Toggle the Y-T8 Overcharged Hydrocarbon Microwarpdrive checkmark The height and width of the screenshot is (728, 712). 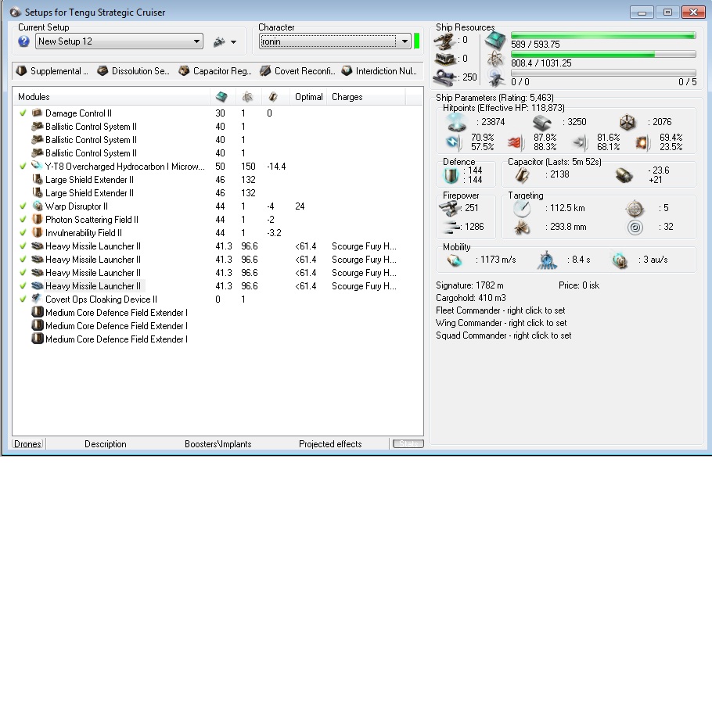tap(23, 167)
